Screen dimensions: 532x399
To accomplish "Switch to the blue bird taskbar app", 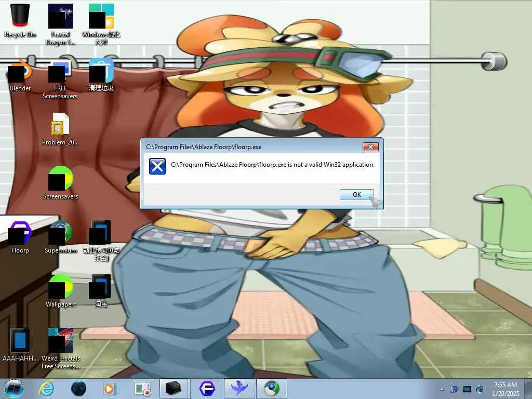I will 239,389.
